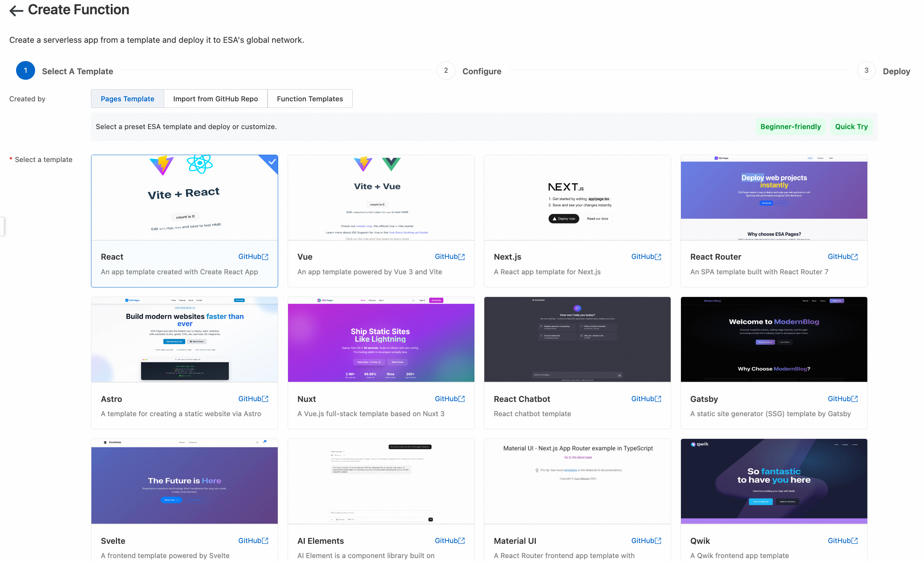Click the Nuxt template title
This screenshot has width=924, height=561.
coord(307,399)
